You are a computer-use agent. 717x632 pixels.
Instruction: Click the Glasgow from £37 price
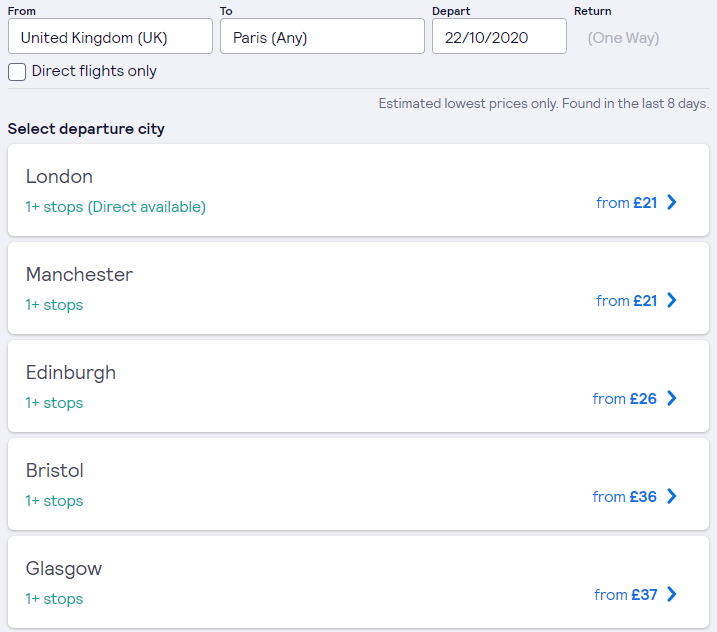click(626, 595)
